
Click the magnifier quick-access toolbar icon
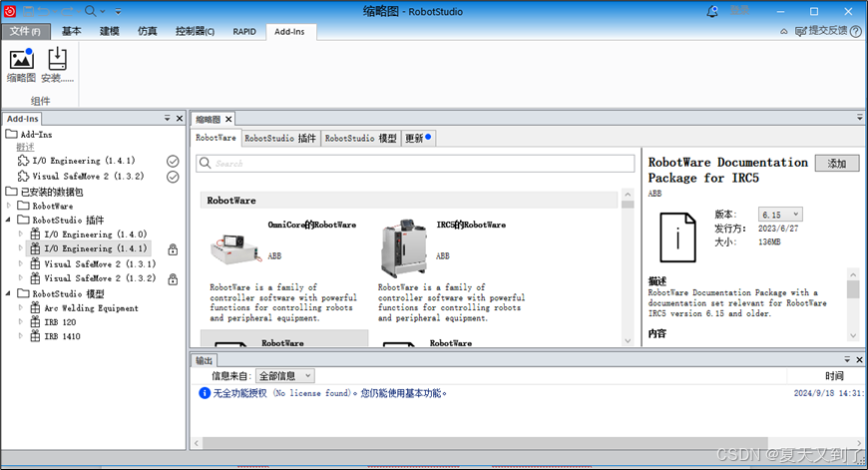90,11
